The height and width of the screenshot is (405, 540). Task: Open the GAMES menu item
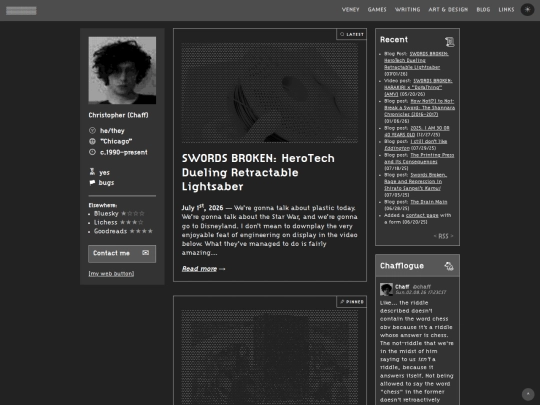(377, 10)
